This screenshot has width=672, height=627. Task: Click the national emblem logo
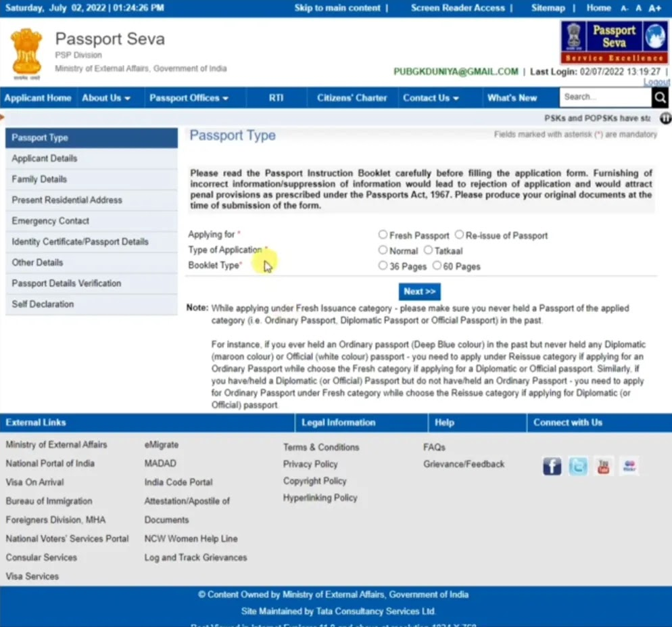coord(27,51)
